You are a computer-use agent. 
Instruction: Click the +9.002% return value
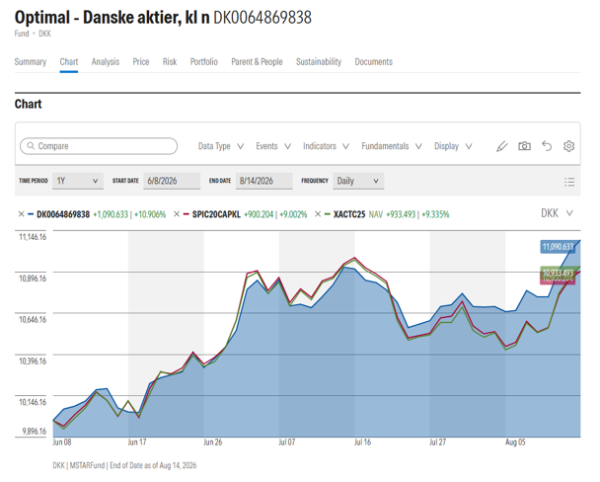click(293, 214)
